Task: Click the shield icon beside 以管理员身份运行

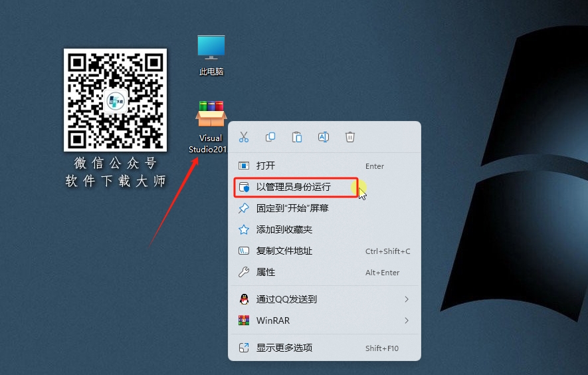Action: [x=244, y=187]
